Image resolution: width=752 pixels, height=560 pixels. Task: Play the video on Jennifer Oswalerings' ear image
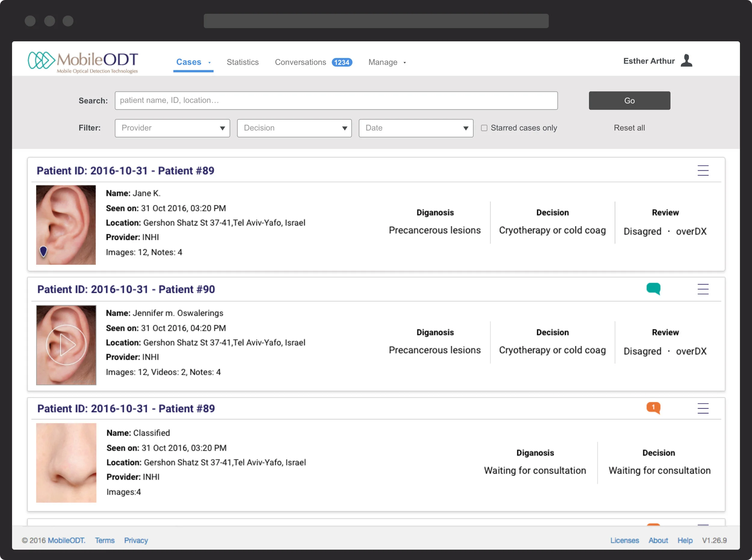66,345
